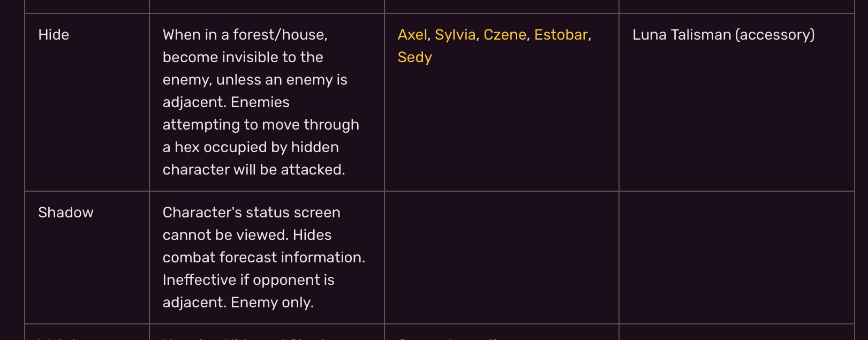868x340 pixels.
Task: Click the "character will be attacked." line
Action: pyautogui.click(x=254, y=170)
